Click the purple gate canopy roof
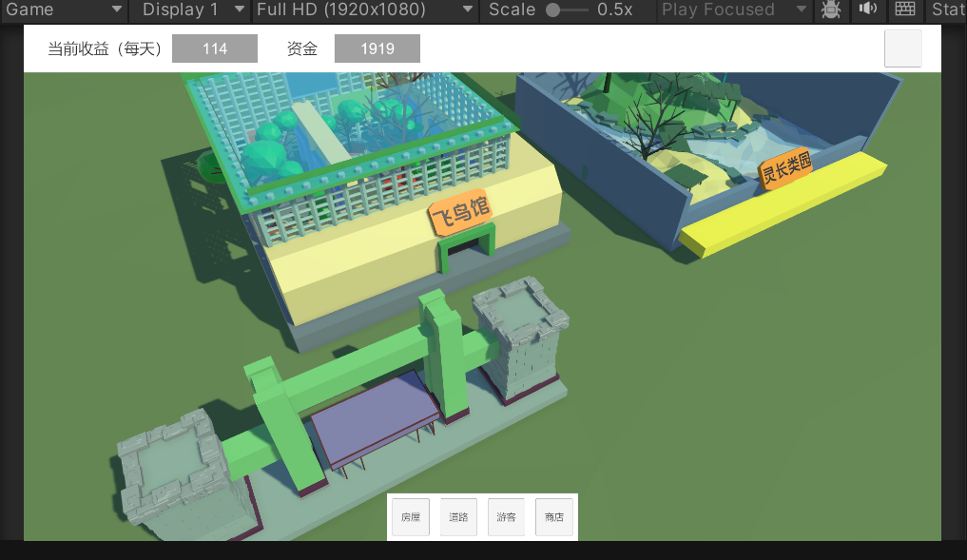 (x=377, y=416)
